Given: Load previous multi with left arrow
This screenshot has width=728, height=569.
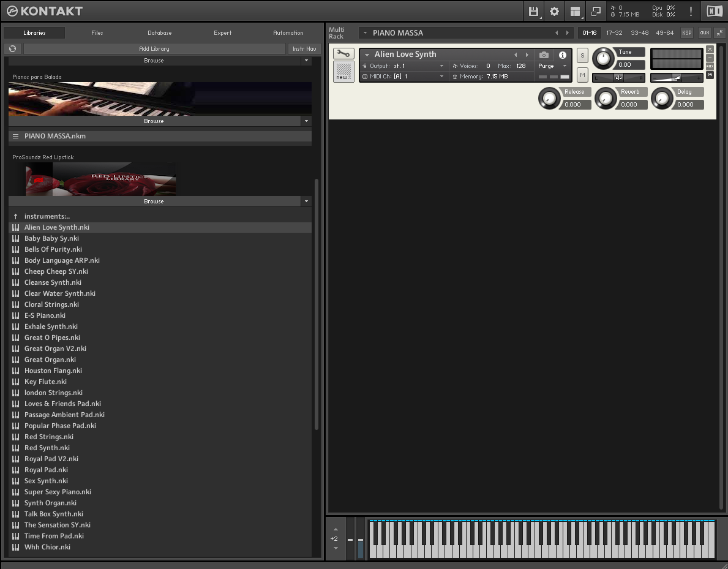Looking at the screenshot, I should click(x=557, y=33).
